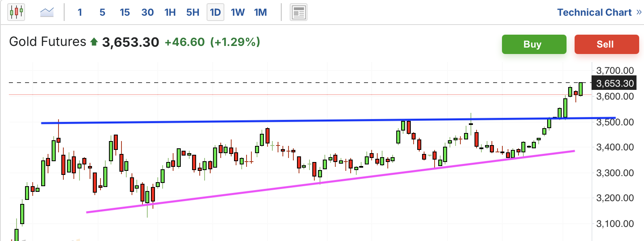Screen dimensions: 644x241
Task: Click the 3,700.00 axis label
Action: 615,71
